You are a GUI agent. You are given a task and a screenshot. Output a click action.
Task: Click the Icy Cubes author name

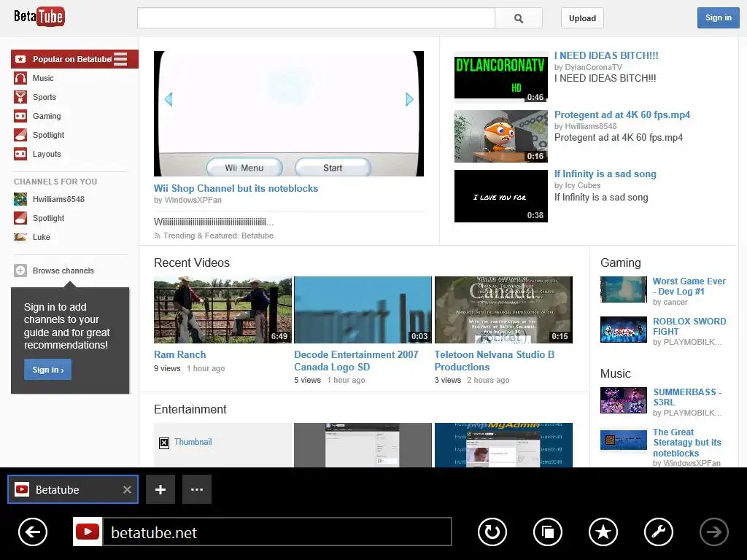(x=582, y=185)
